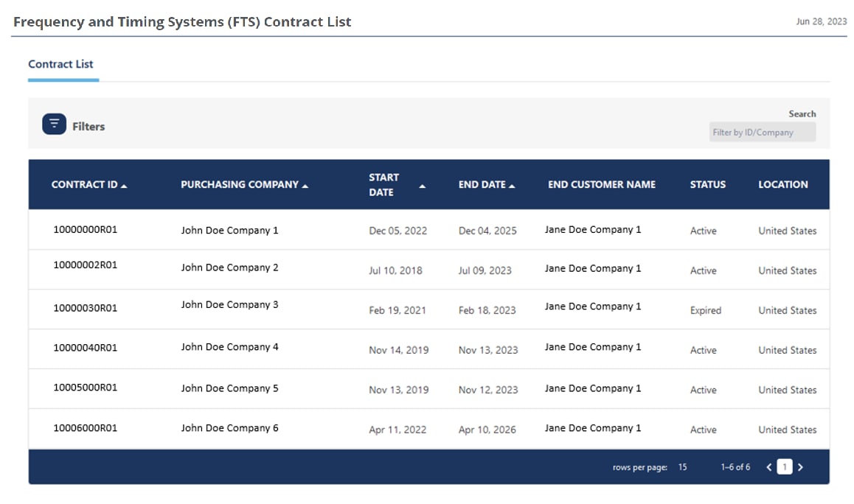Viewport: 854px width, 504px height.
Task: Select John Doe Company 6 entry
Action: pyautogui.click(x=229, y=428)
